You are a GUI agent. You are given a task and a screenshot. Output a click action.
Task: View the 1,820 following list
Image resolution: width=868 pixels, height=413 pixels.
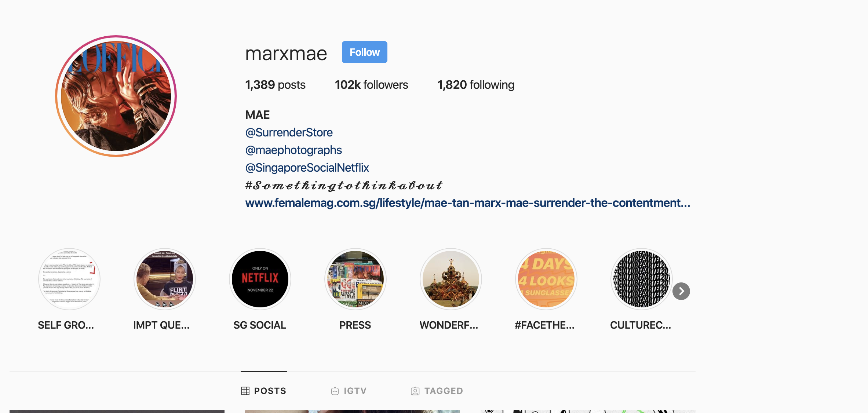click(476, 85)
